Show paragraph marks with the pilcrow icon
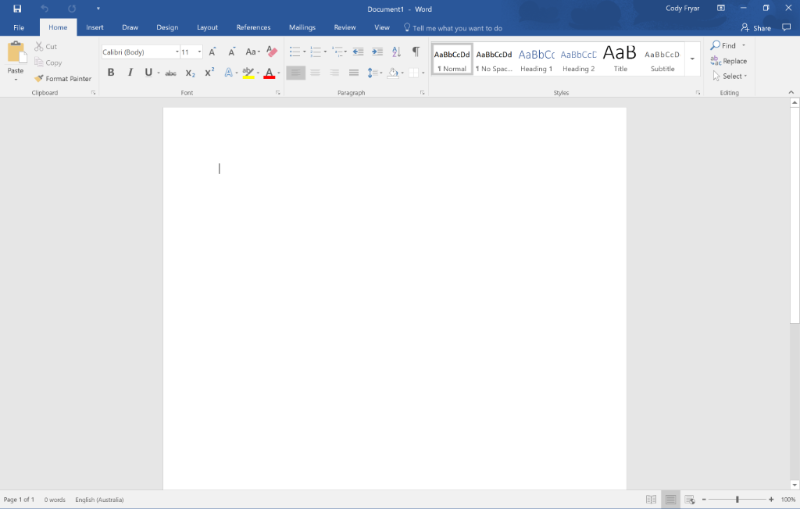800x509 pixels. (416, 52)
